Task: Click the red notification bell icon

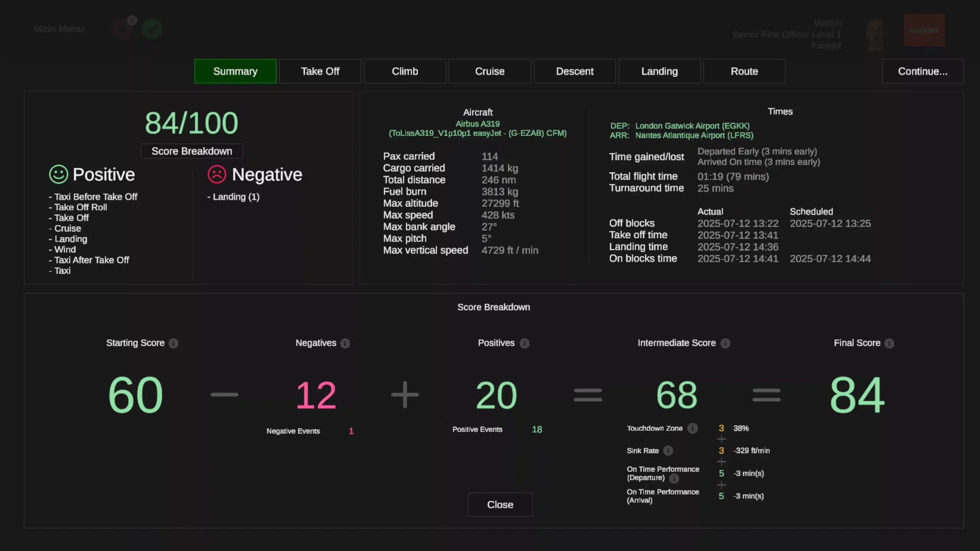Action: click(x=123, y=29)
